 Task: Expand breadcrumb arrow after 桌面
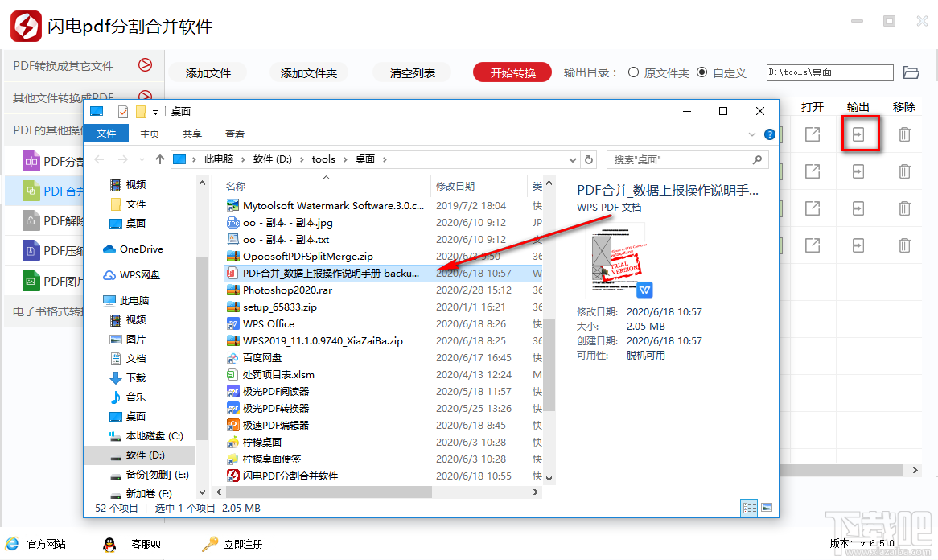click(x=385, y=159)
